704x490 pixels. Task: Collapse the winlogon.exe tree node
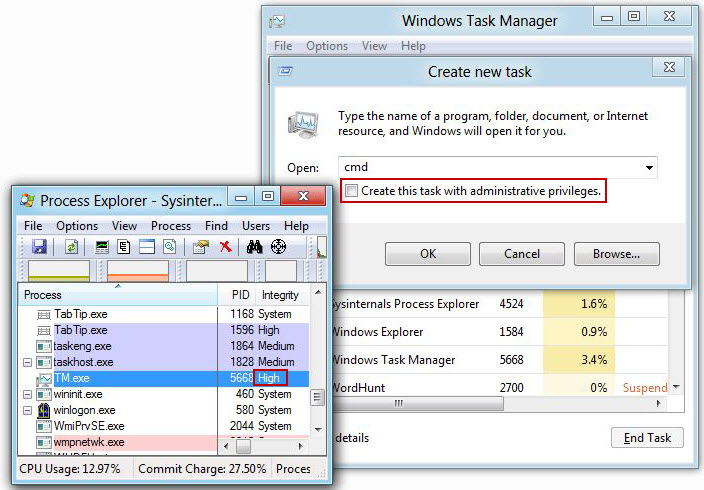[x=27, y=410]
